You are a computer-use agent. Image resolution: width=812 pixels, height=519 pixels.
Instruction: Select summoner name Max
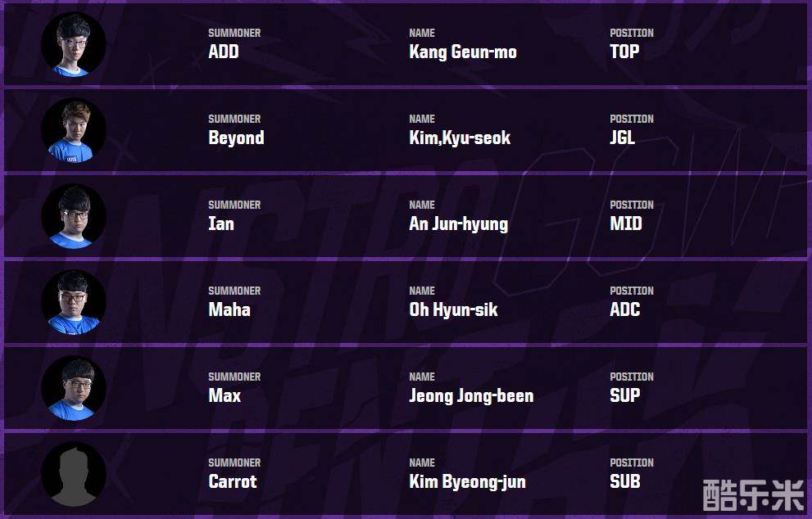(x=225, y=396)
